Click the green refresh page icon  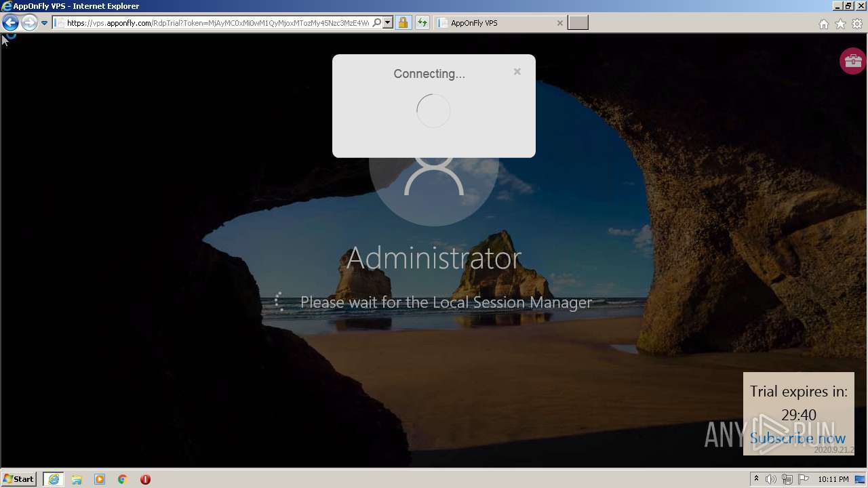[422, 23]
